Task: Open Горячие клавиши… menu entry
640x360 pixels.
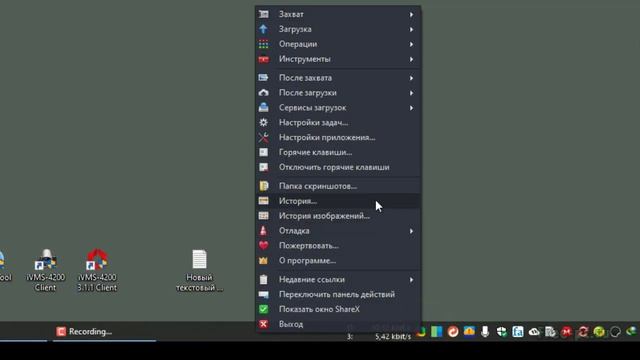Action: point(338,152)
